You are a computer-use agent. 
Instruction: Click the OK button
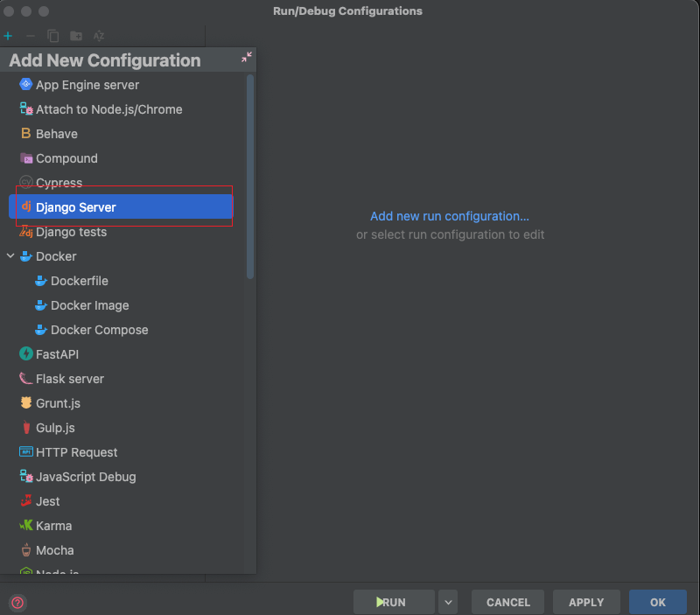point(658,602)
